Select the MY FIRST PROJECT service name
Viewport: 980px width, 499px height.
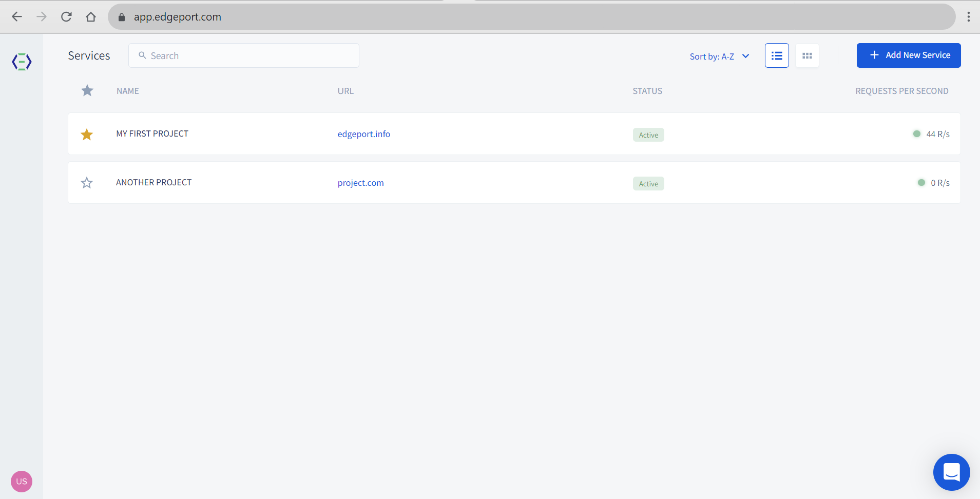pos(152,133)
